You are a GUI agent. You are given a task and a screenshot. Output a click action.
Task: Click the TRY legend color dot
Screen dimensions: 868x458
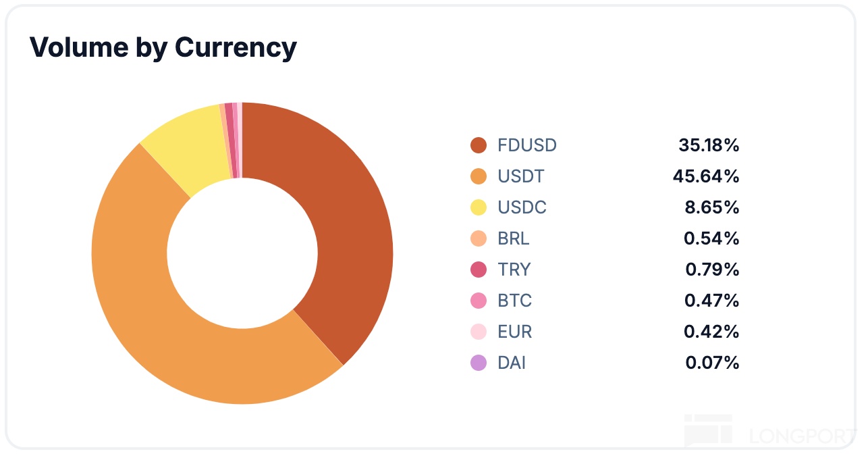point(478,270)
